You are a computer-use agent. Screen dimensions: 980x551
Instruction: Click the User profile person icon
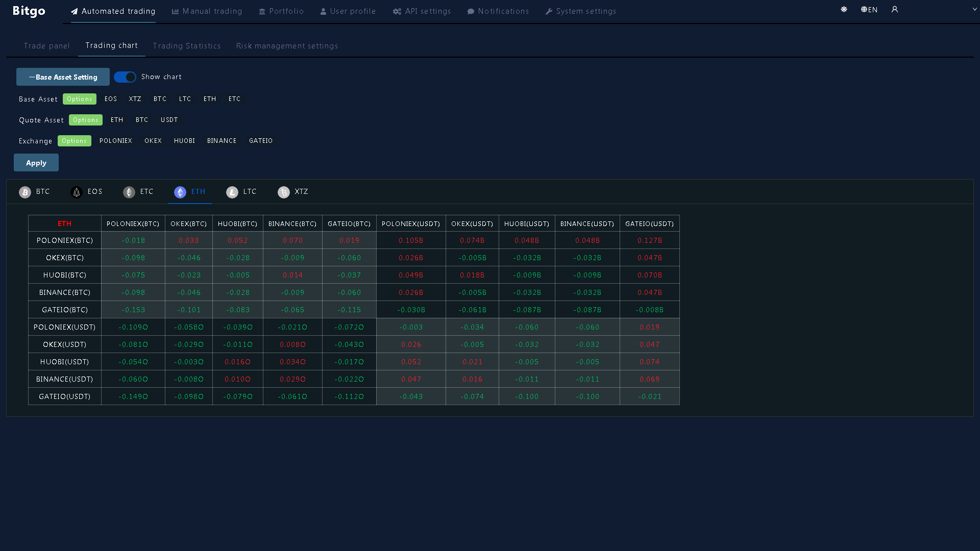click(x=323, y=11)
